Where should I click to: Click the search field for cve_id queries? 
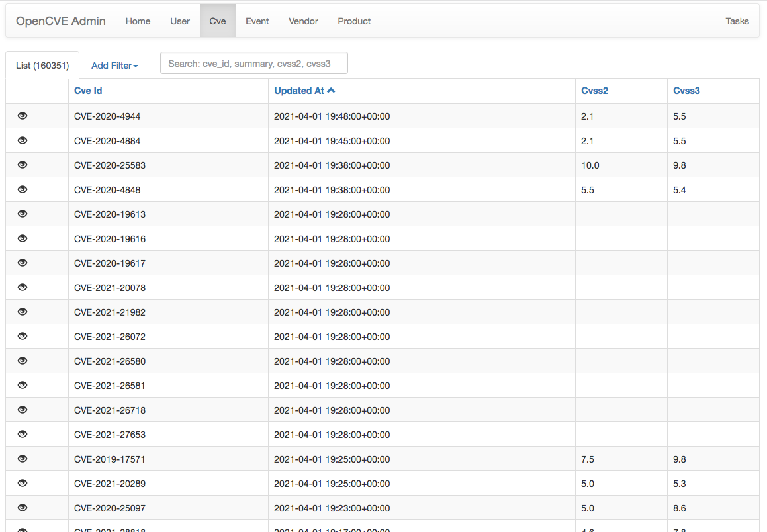point(253,62)
